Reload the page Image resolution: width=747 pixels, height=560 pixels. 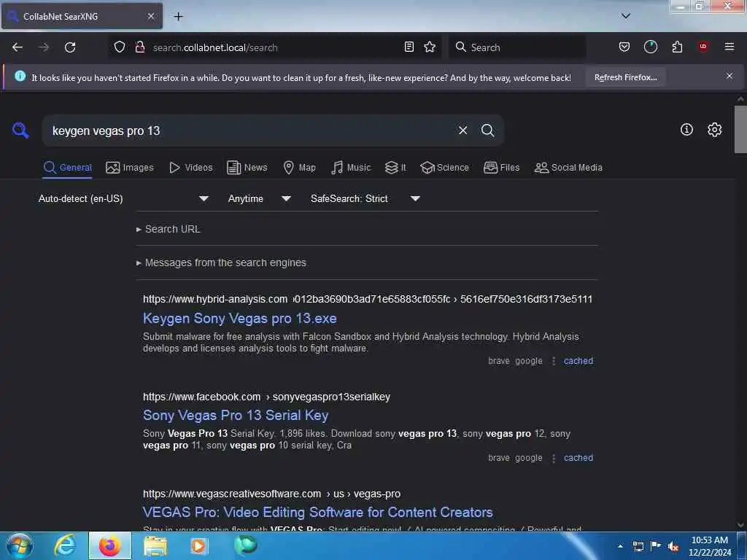70,47
